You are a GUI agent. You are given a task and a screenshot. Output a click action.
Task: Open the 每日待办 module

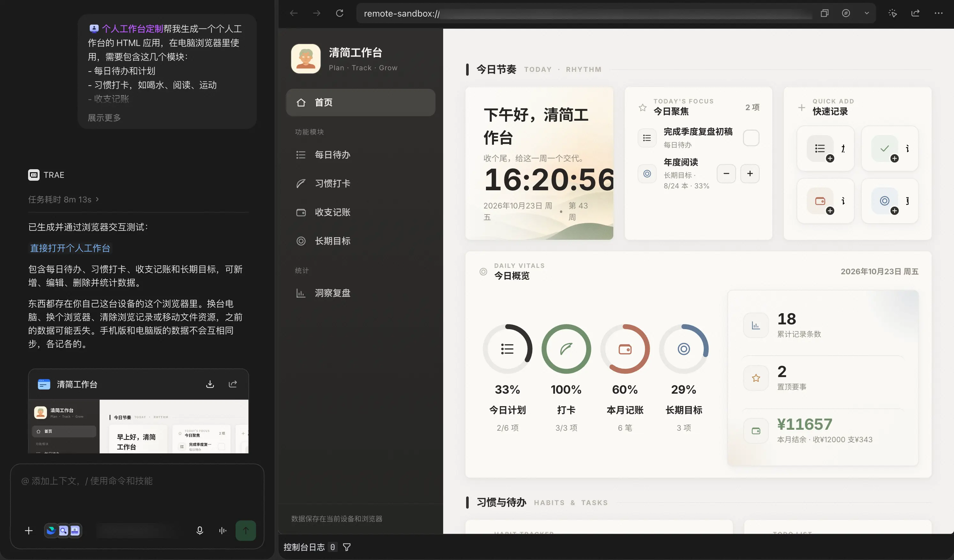click(360, 155)
